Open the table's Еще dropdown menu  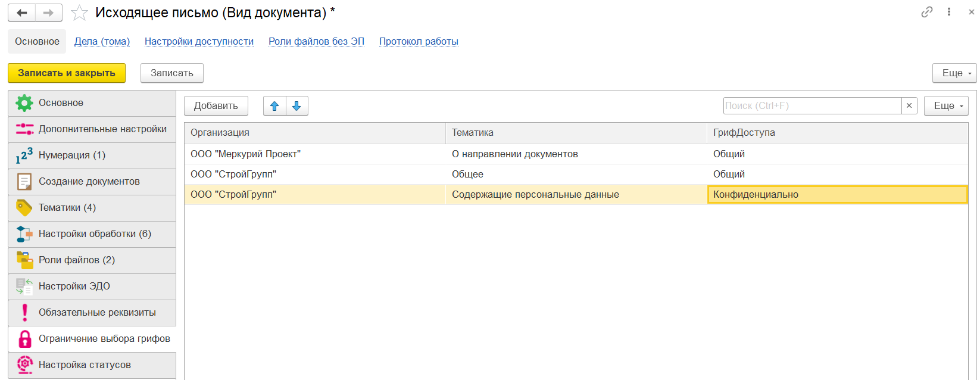[x=946, y=106]
